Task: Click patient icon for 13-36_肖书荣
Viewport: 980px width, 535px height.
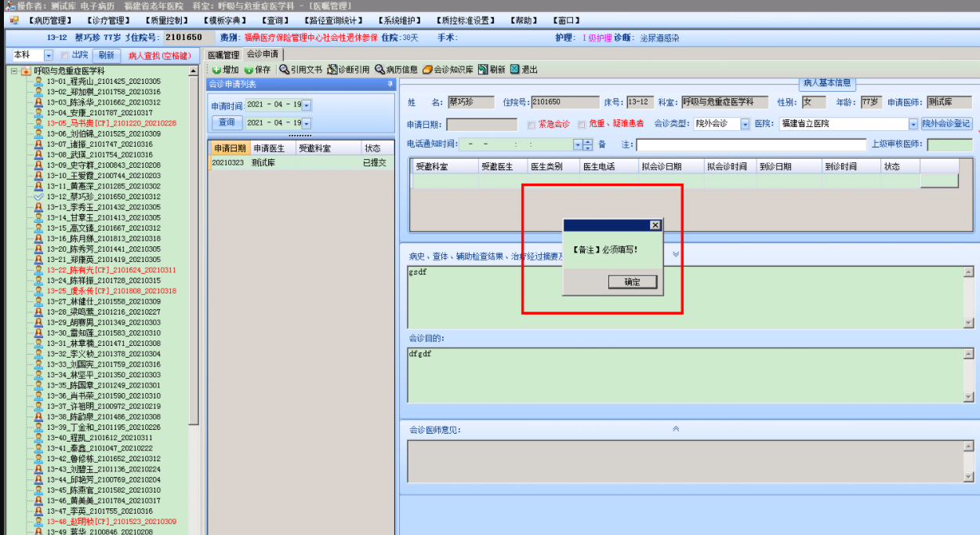Action: pos(38,396)
